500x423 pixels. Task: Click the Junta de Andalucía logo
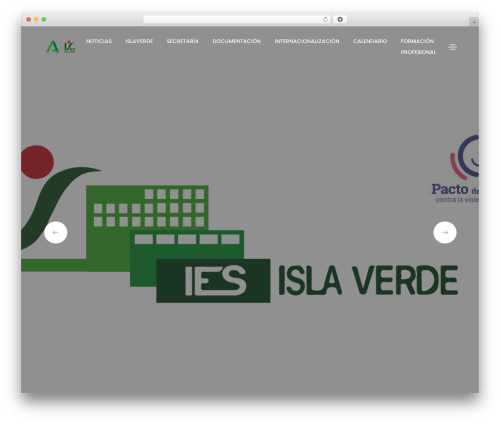click(52, 47)
